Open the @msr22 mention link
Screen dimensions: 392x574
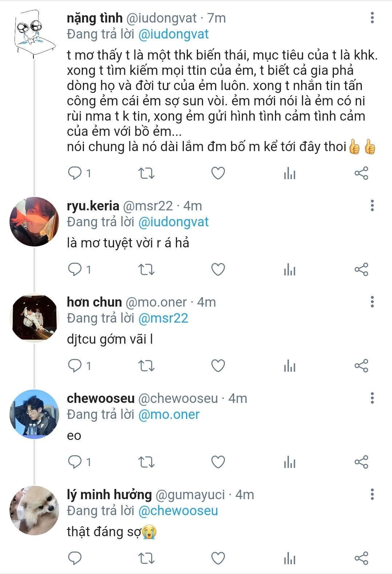coord(163,318)
